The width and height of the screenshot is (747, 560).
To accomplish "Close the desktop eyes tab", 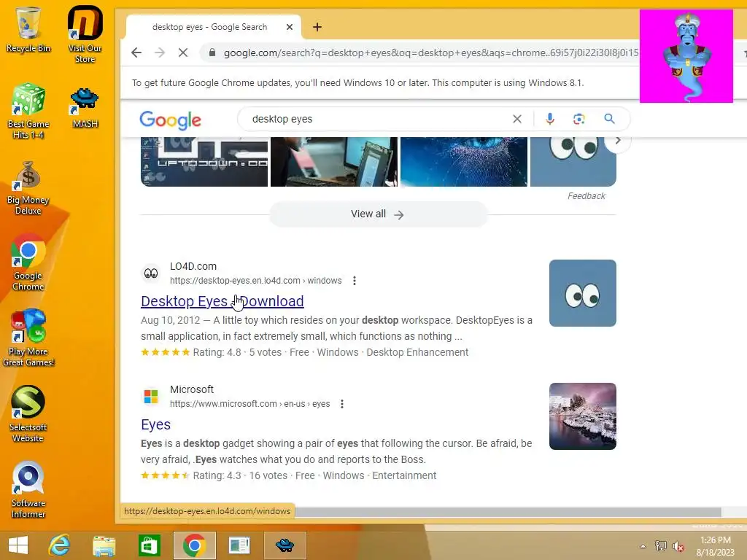I will point(289,27).
